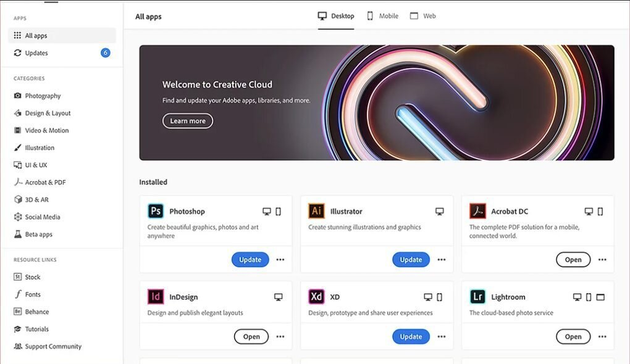Click the Illustrator Ai app icon
Image resolution: width=630 pixels, height=364 pixels.
pos(317,211)
